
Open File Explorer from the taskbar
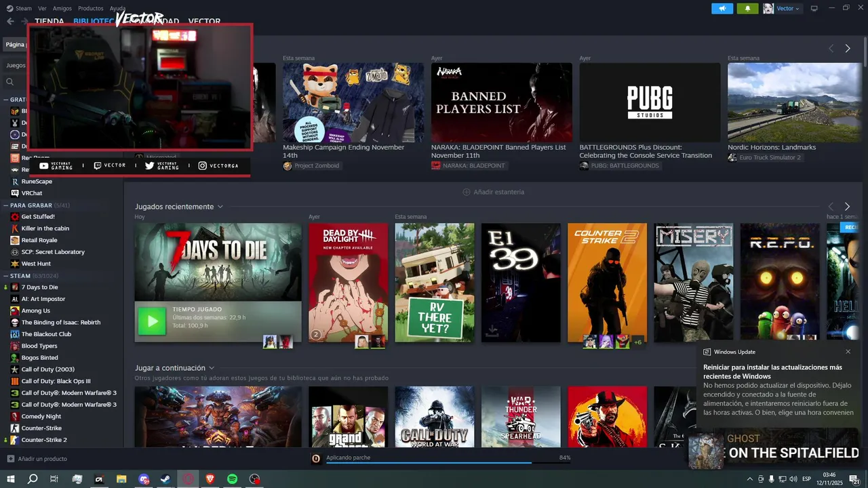click(x=121, y=479)
